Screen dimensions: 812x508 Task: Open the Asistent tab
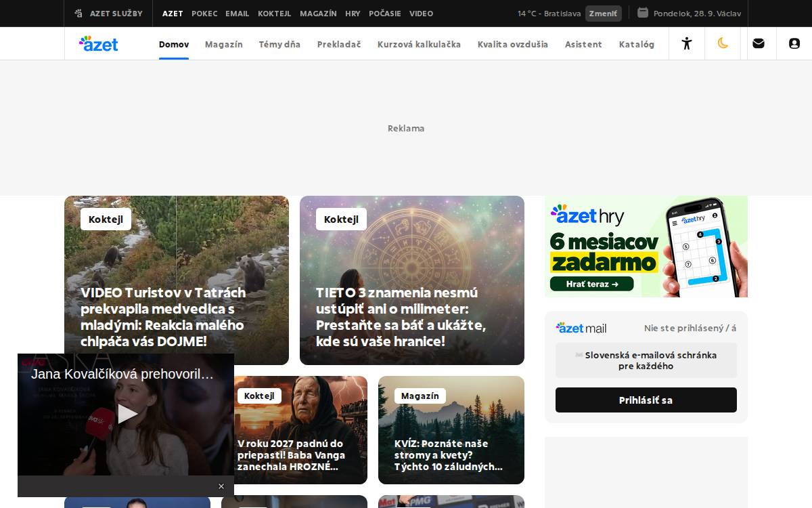[583, 44]
